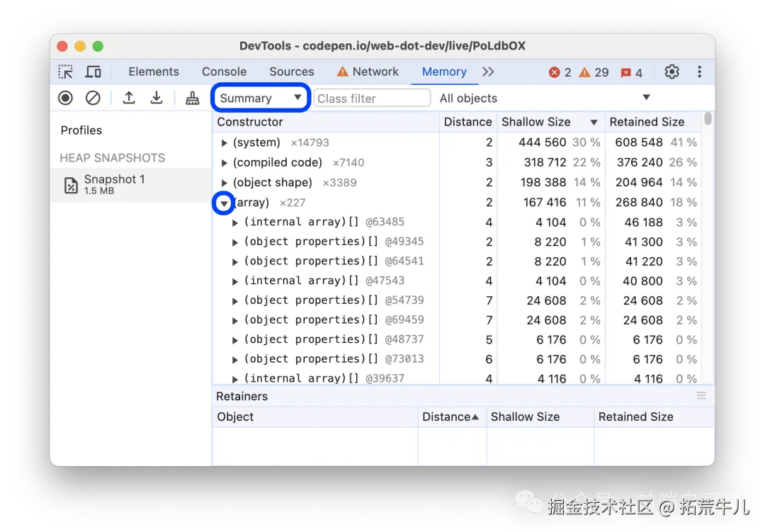The width and height of the screenshot is (765, 532).
Task: Expand the (compiled code) row
Action: (x=224, y=163)
